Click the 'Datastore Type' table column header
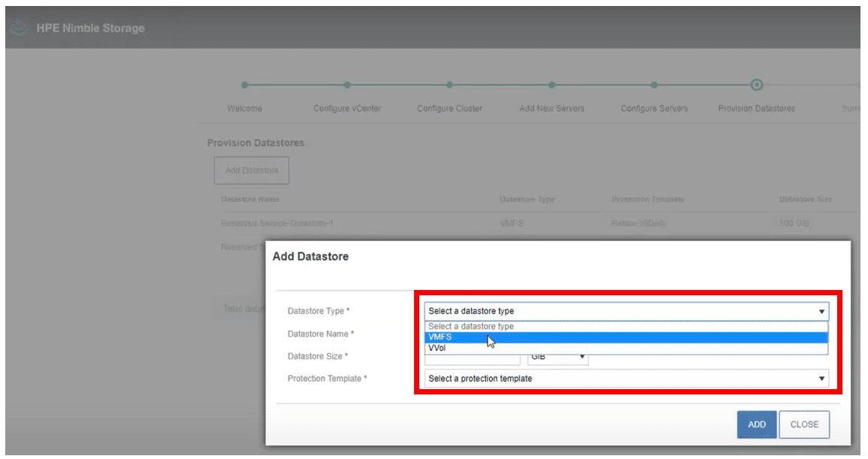This screenshot has height=459, width=868. [x=527, y=199]
